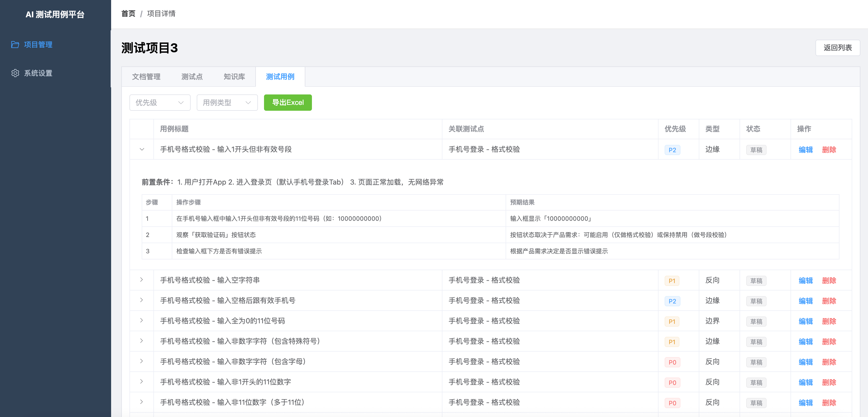This screenshot has width=868, height=417.
Task: Click the 返回列表 button
Action: pyautogui.click(x=837, y=48)
